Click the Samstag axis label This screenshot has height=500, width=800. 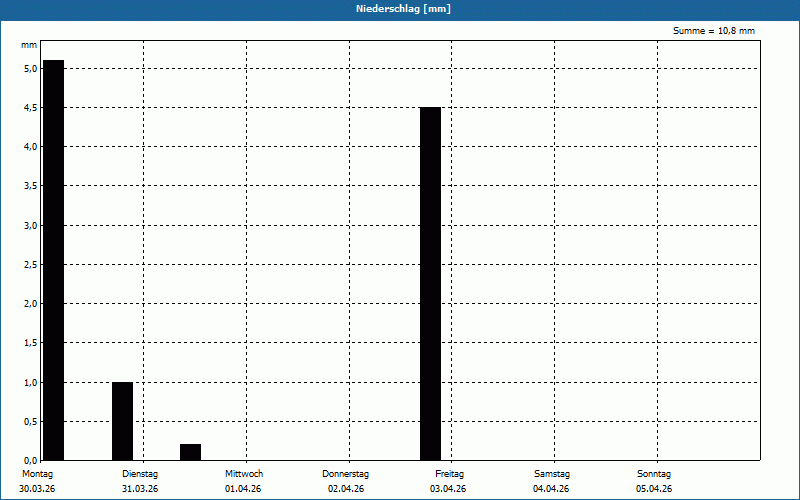pyautogui.click(x=552, y=474)
